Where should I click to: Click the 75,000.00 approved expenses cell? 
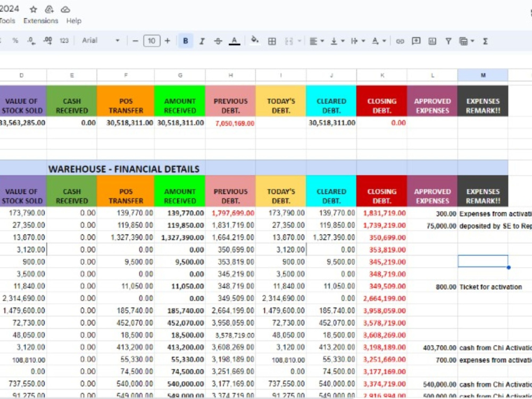(432, 226)
